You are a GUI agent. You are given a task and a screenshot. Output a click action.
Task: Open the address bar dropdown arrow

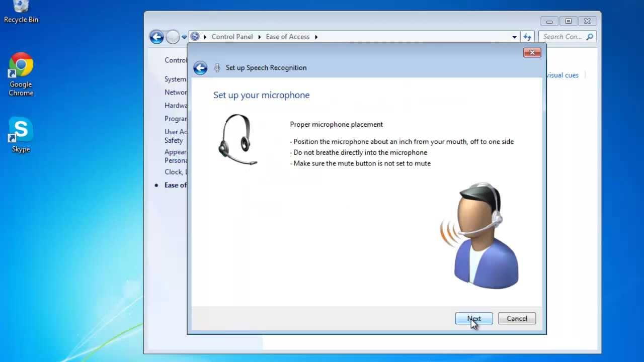point(514,37)
